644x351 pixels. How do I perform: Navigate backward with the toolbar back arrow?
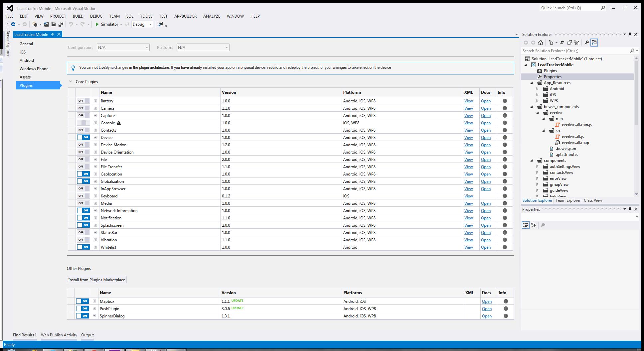click(13, 24)
